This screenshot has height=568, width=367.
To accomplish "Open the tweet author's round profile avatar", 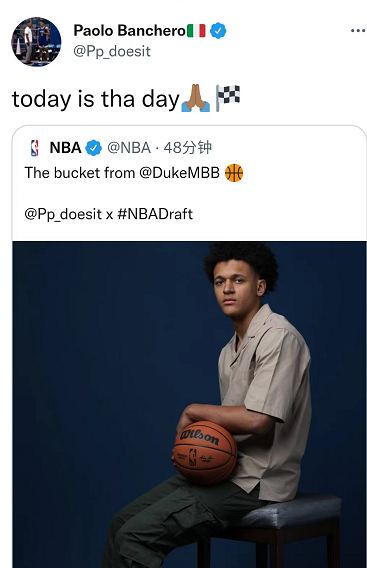I will click(36, 42).
